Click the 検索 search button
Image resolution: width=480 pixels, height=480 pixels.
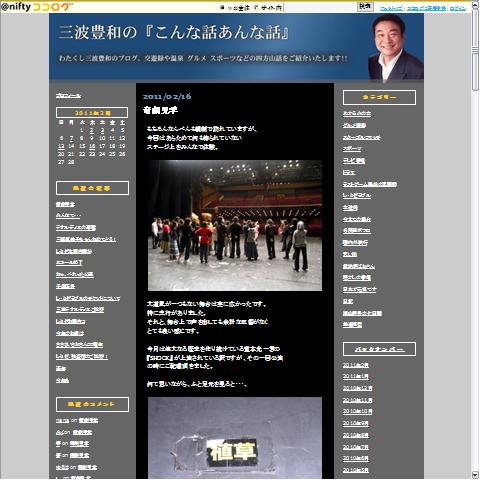point(365,7)
